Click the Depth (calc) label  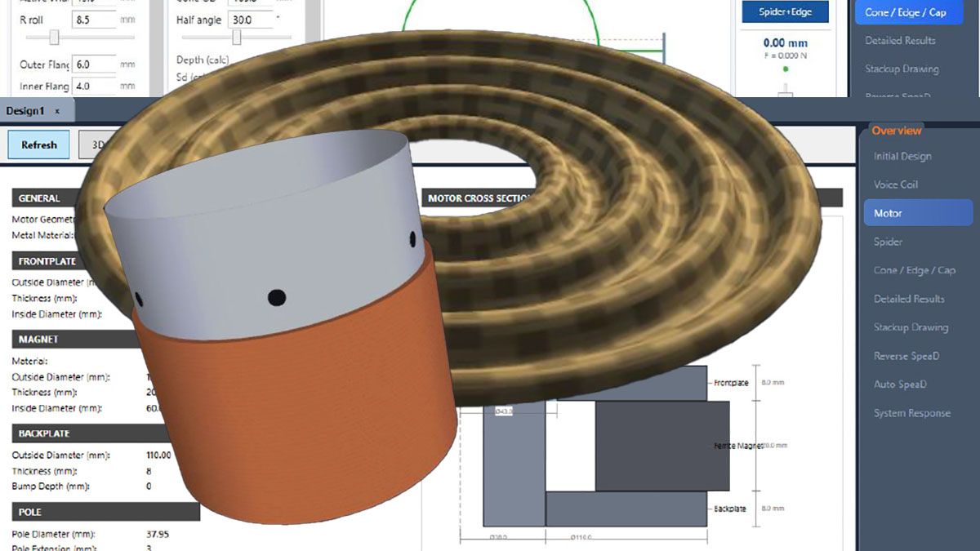click(203, 60)
